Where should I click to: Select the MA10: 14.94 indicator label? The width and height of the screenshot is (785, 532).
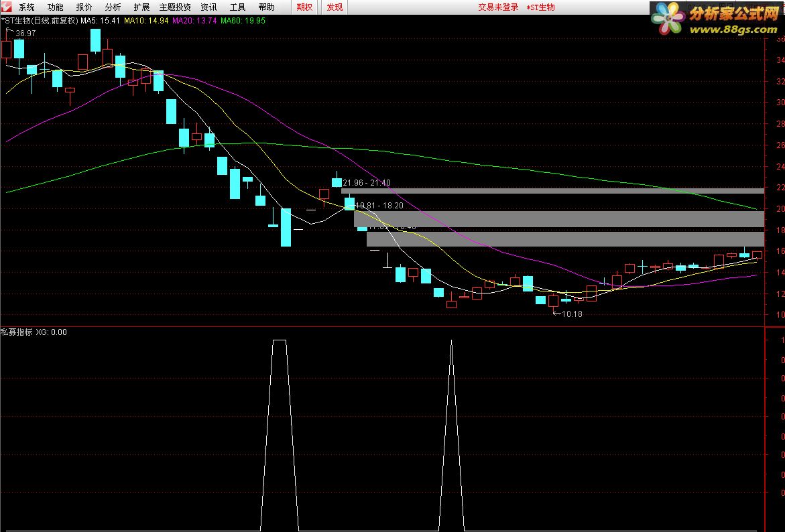click(146, 21)
